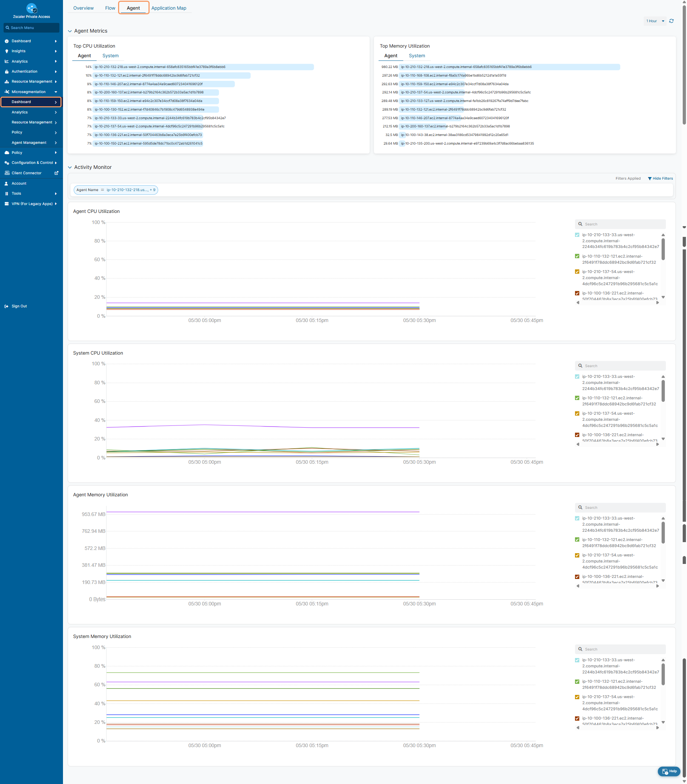Viewport: 687px width, 784px height.
Task: Toggle ip-10-210-133-33 in System Memory Utilization legend
Action: point(577,660)
